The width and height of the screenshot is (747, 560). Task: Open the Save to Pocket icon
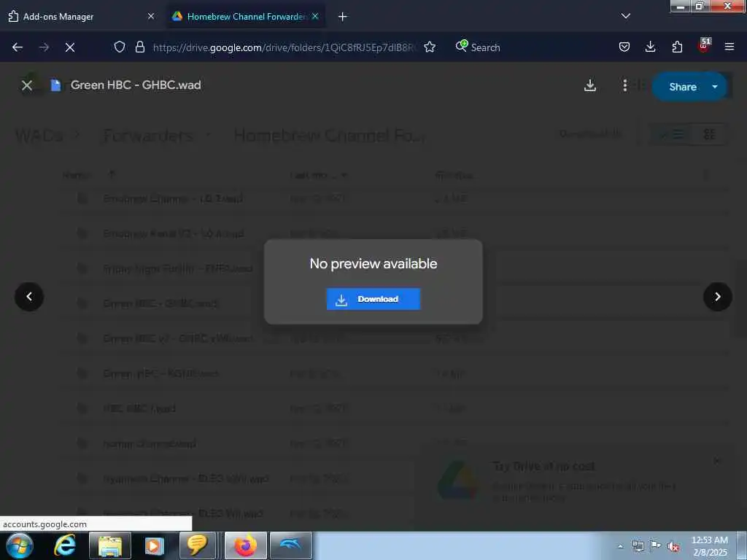[624, 47]
